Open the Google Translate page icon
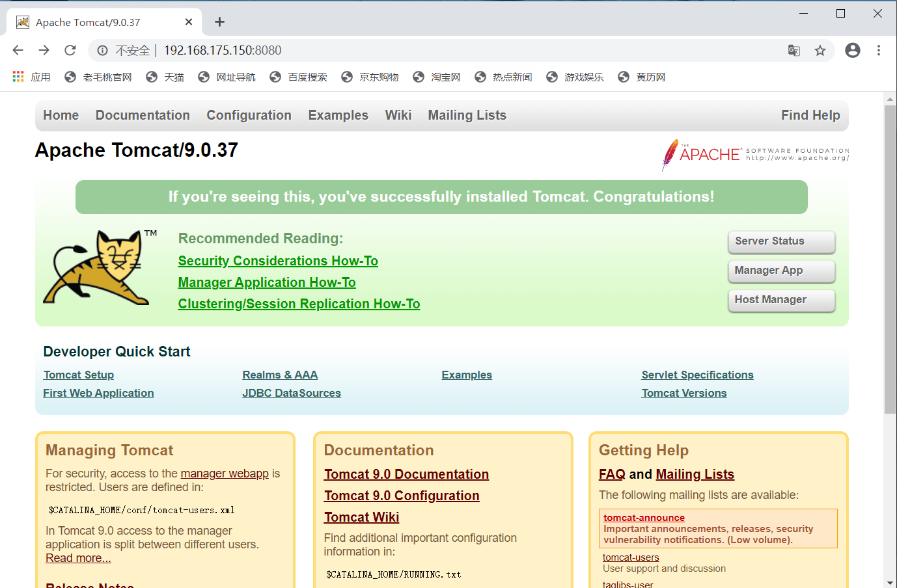 pos(794,50)
